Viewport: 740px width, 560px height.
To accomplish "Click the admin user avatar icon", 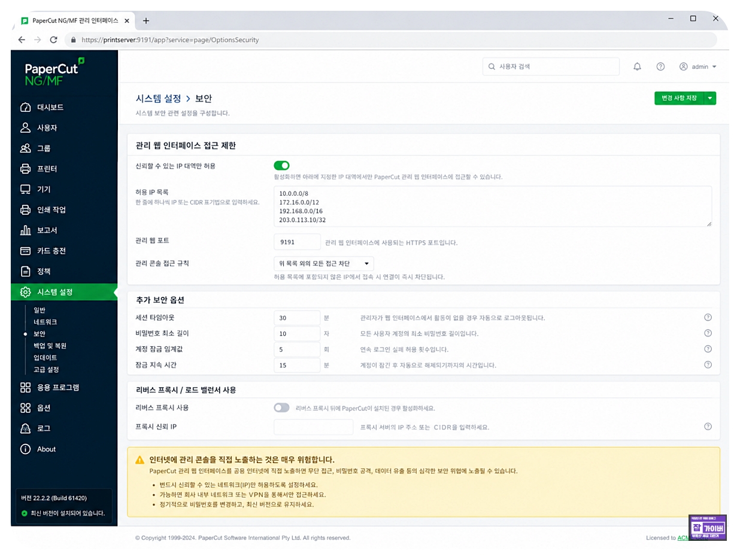I will pyautogui.click(x=683, y=66).
